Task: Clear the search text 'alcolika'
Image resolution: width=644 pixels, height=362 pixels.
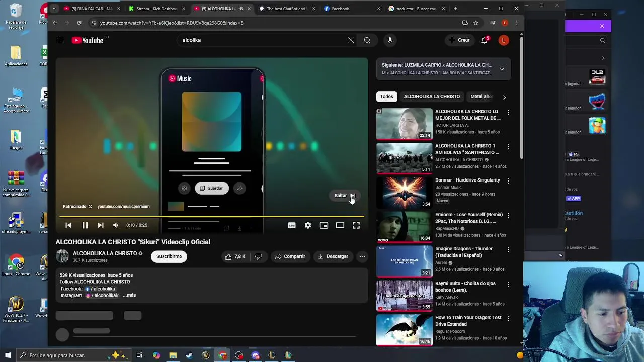Action: (351, 40)
